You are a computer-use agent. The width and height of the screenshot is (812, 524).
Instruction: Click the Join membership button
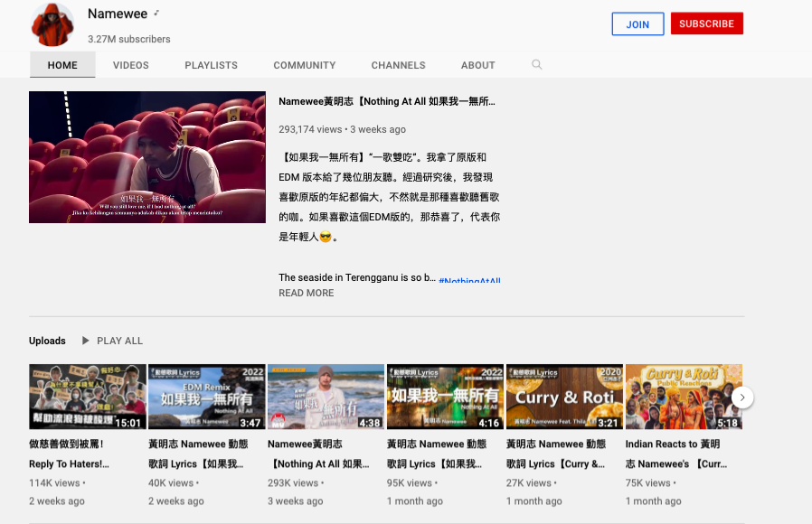coord(637,24)
